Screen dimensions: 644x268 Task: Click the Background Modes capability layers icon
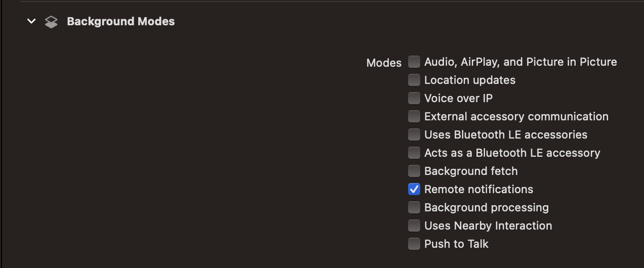point(51,22)
